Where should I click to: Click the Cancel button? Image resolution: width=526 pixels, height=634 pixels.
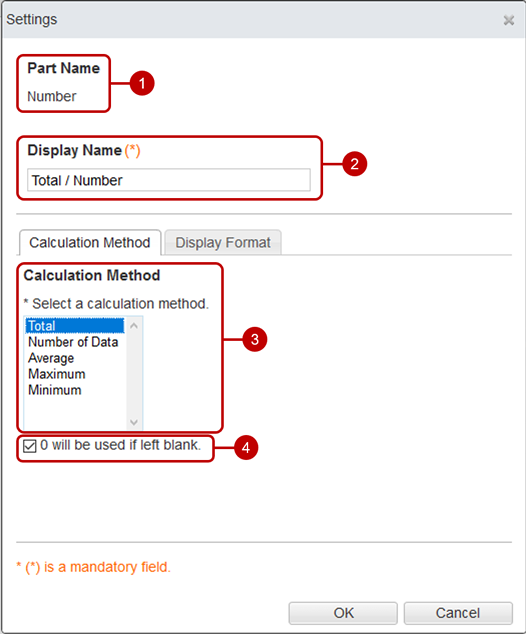point(458,613)
